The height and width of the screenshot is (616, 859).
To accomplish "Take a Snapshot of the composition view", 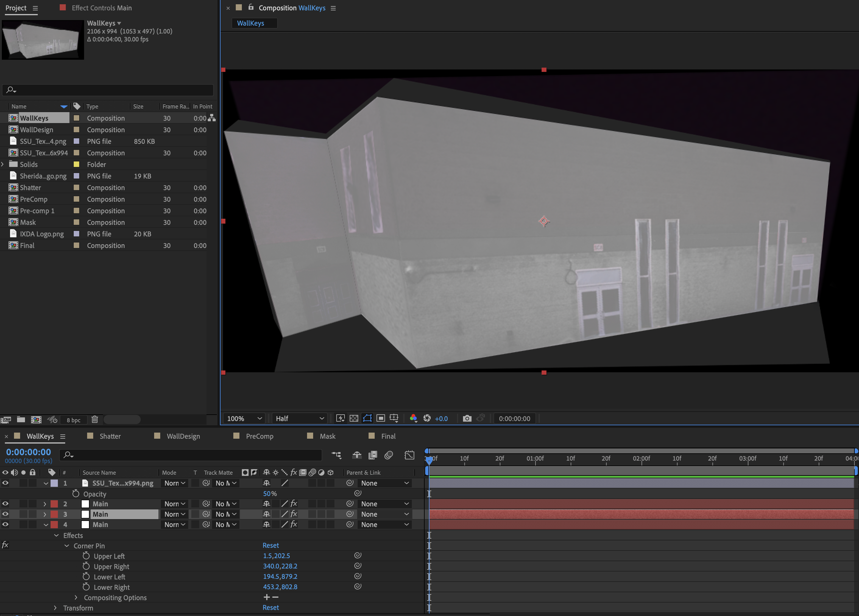I will 467,419.
